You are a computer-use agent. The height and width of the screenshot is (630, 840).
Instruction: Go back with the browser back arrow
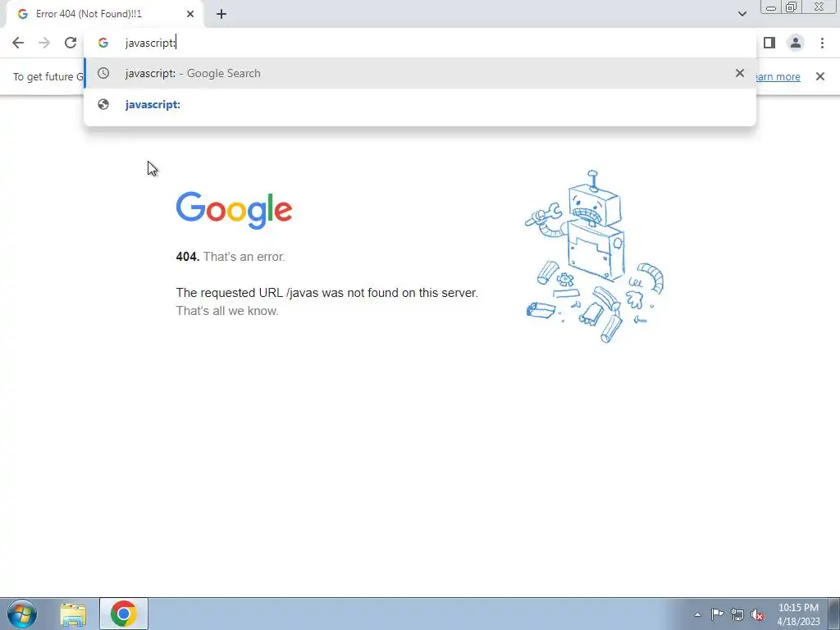18,43
